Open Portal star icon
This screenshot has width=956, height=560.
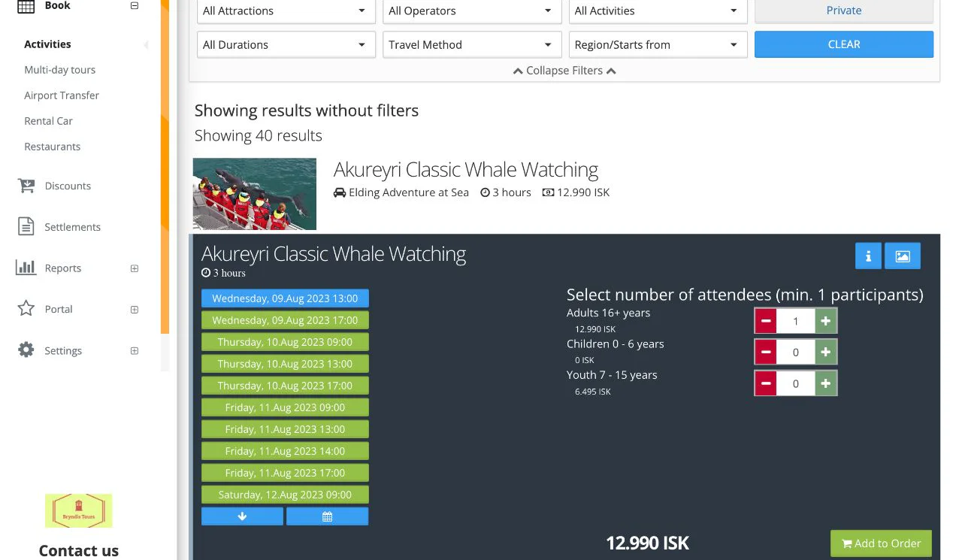26,309
